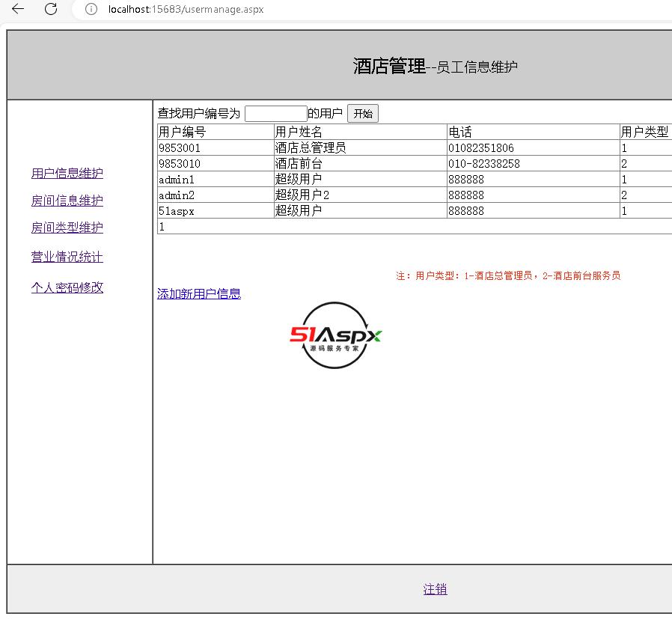Select the row with user ID 9853001
Screen dimensions: 672x619
(180, 148)
